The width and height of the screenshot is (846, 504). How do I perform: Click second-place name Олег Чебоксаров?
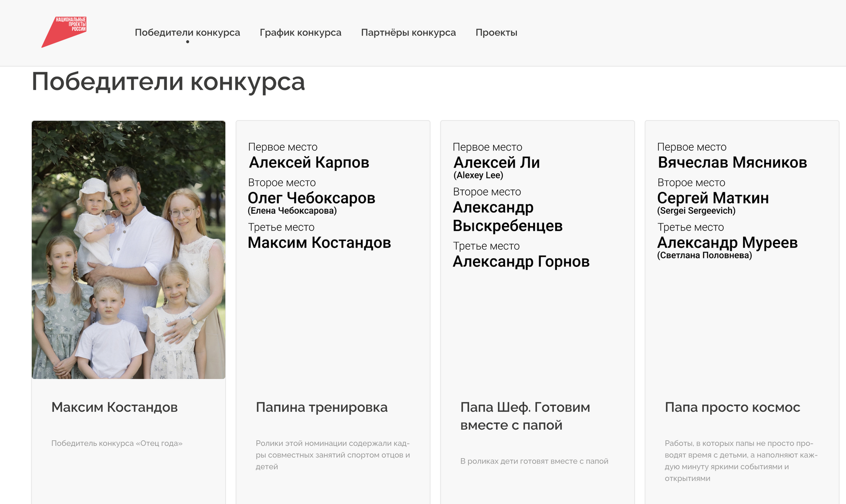tap(311, 198)
